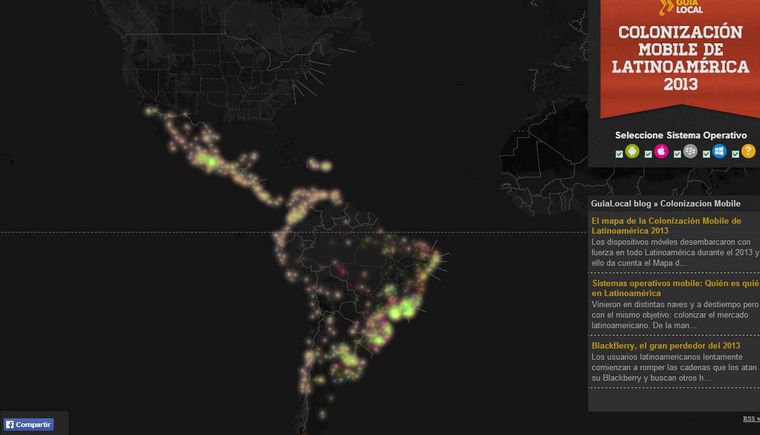Uncheck the Android checkbox
This screenshot has width=760, height=435.
tap(619, 154)
